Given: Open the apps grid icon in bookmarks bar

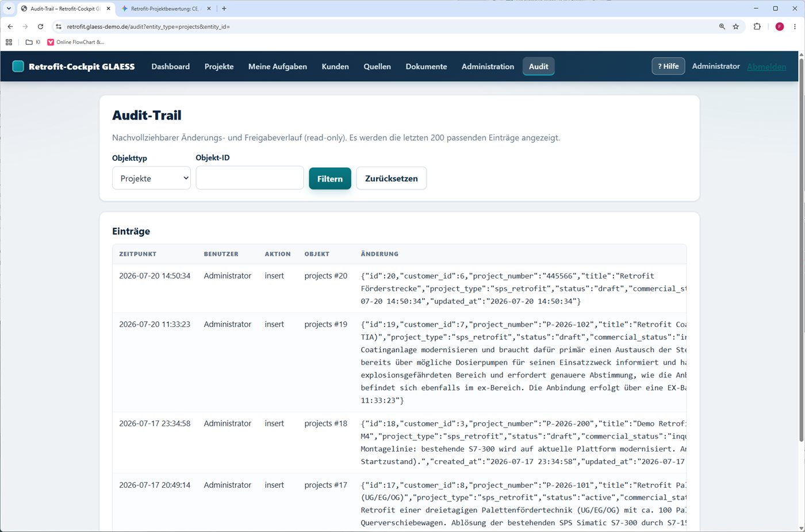Looking at the screenshot, I should (9, 42).
